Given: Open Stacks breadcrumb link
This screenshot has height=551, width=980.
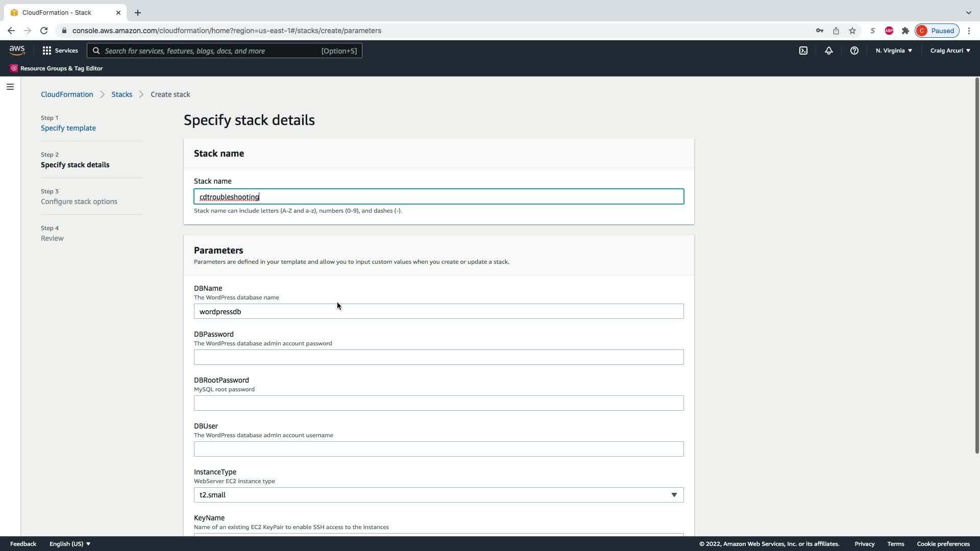Looking at the screenshot, I should tap(121, 94).
